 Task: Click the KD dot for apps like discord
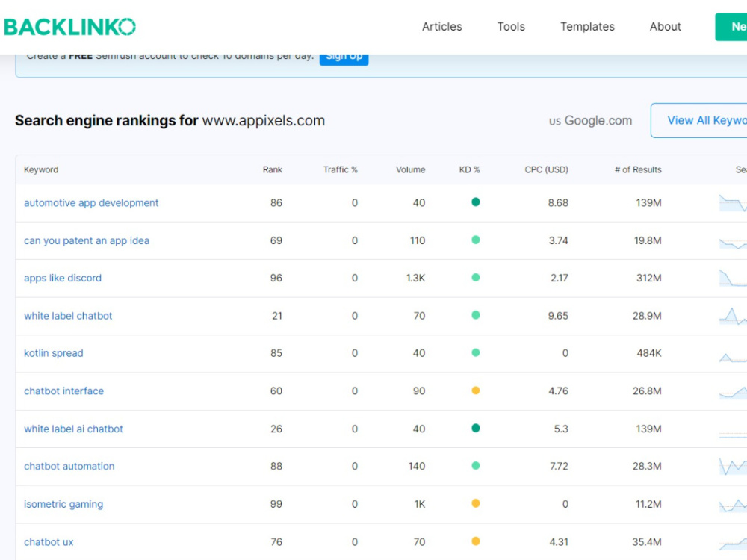[x=475, y=277]
